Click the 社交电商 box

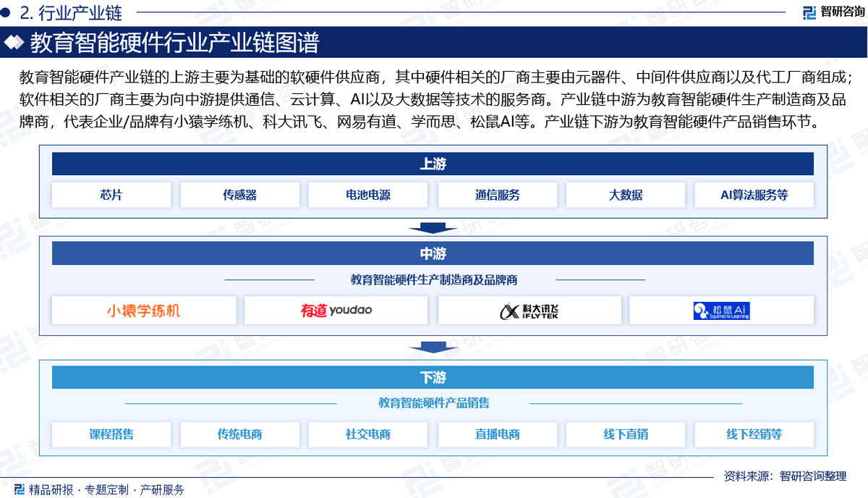coord(368,434)
